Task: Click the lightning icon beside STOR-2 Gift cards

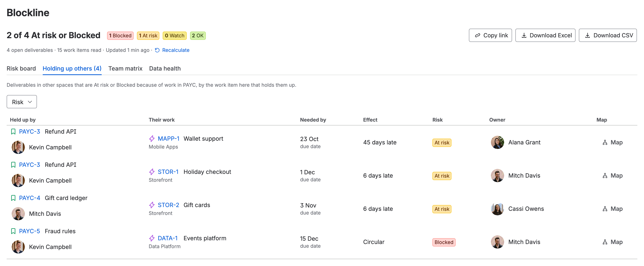Action: [x=152, y=205]
